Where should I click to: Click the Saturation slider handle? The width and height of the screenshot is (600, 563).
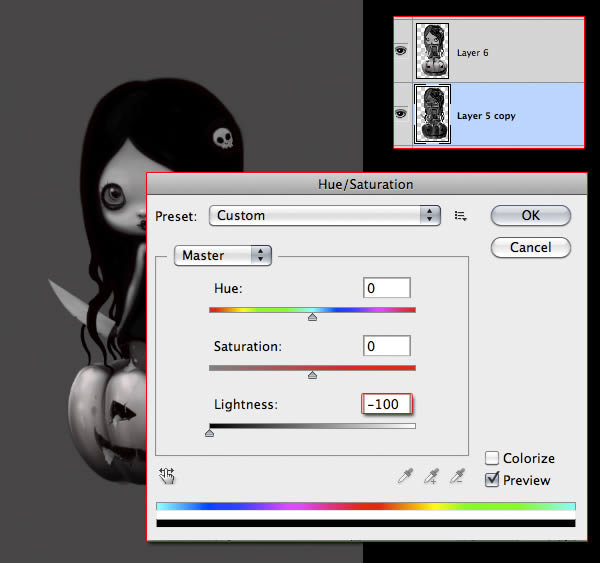[x=312, y=375]
